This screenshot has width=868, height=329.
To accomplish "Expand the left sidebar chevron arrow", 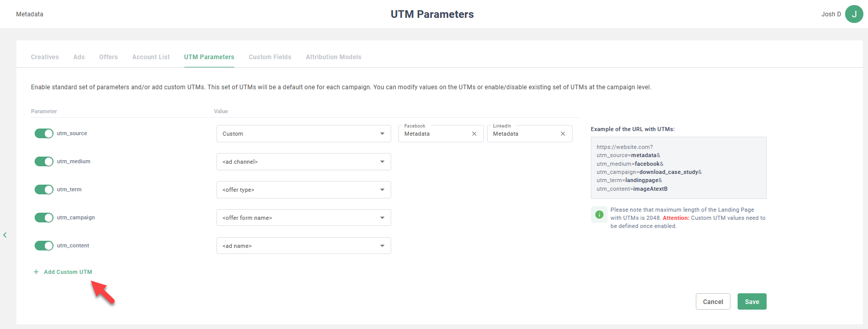I will 5,235.
